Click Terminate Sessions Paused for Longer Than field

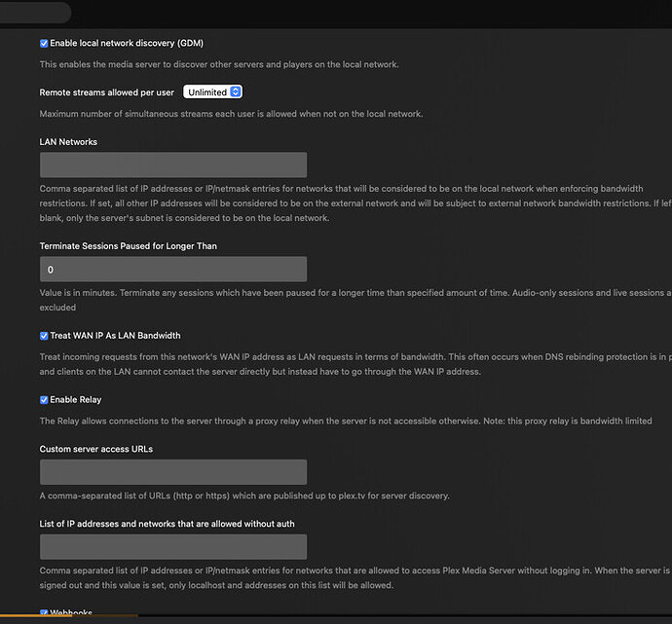pos(173,270)
